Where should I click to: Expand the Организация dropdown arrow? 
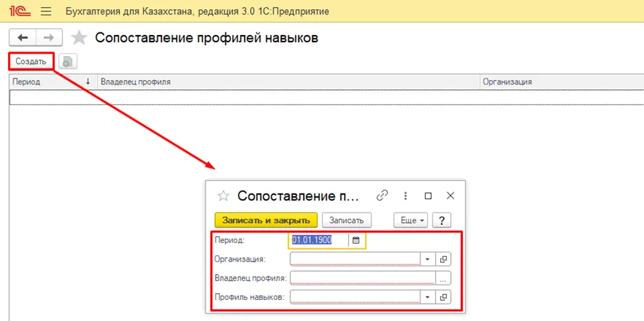coord(428,259)
